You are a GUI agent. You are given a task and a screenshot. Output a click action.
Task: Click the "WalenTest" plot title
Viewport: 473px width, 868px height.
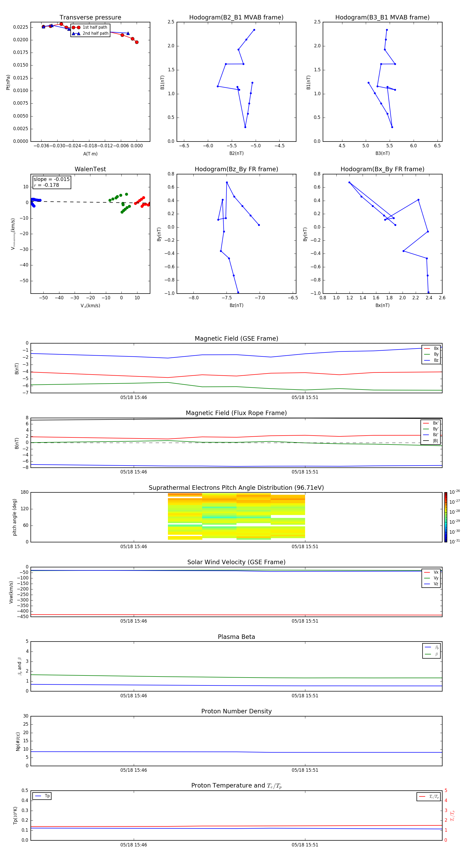coord(90,169)
